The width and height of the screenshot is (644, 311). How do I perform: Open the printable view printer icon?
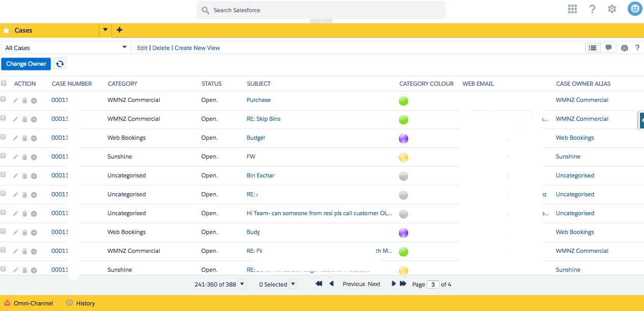(624, 48)
